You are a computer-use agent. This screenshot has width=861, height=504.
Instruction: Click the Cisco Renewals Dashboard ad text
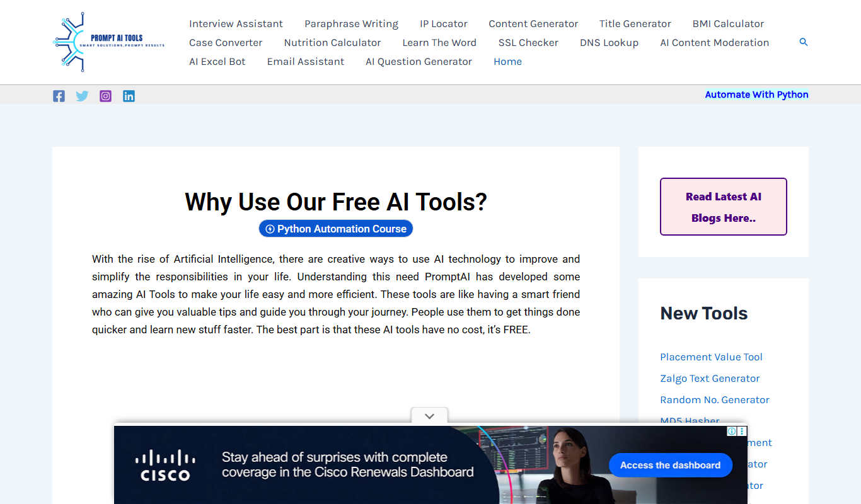(x=347, y=465)
